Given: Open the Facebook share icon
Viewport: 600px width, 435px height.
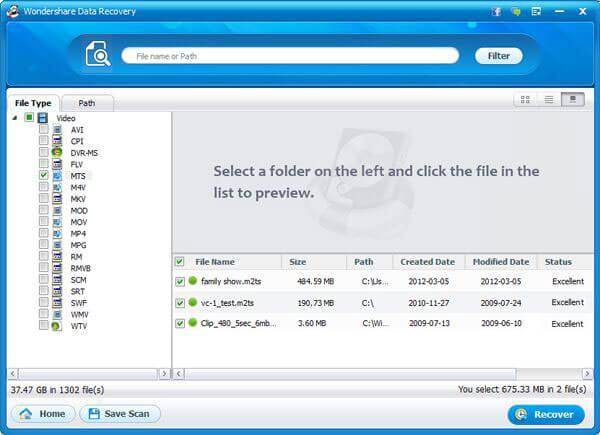Looking at the screenshot, I should click(x=496, y=11).
